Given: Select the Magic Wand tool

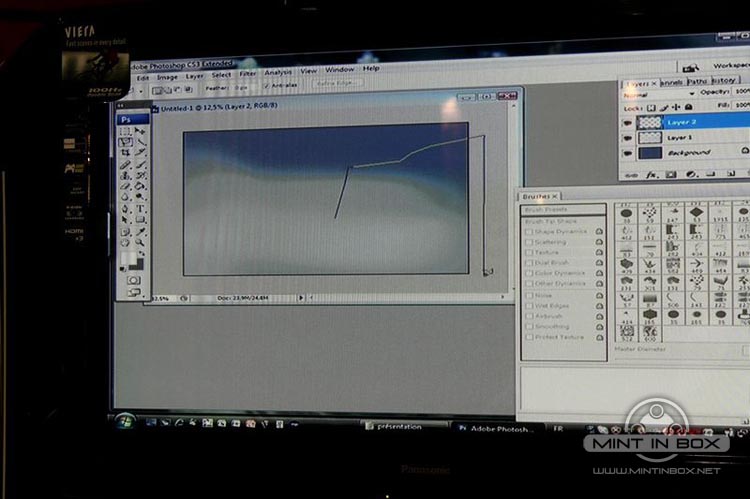Looking at the screenshot, I should tap(140, 142).
